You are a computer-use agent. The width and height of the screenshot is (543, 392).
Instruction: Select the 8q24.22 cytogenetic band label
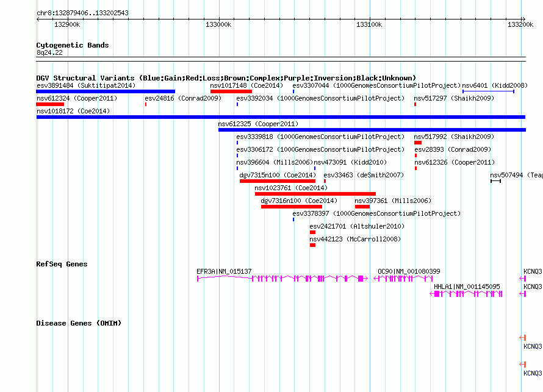click(x=49, y=52)
